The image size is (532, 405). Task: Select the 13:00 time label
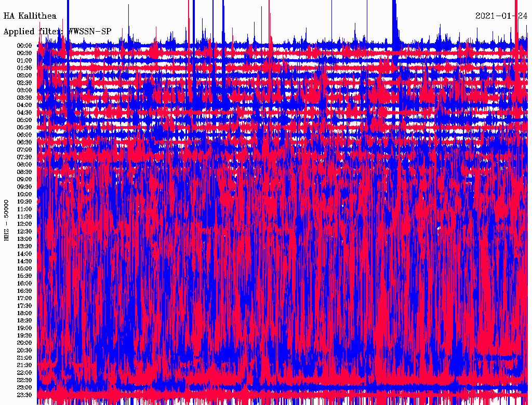(24, 239)
